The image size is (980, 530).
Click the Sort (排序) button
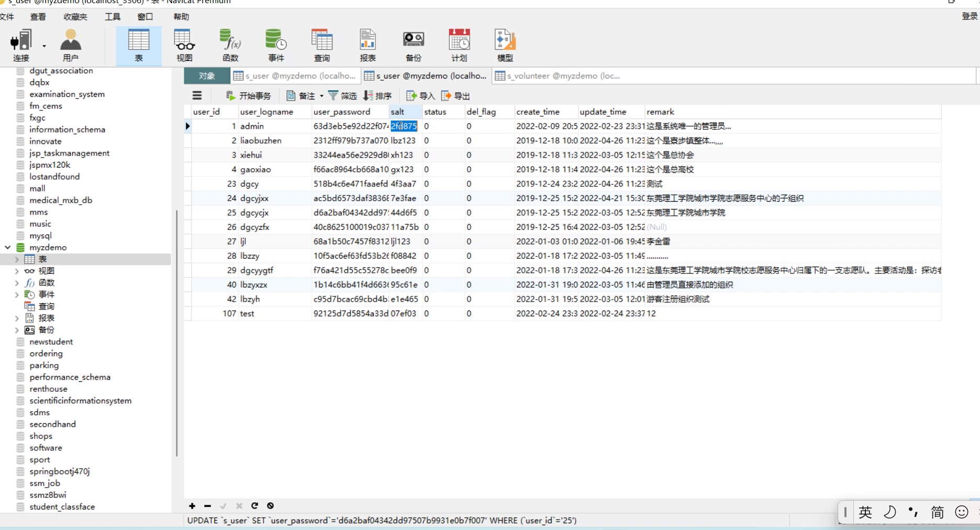pyautogui.click(x=377, y=96)
